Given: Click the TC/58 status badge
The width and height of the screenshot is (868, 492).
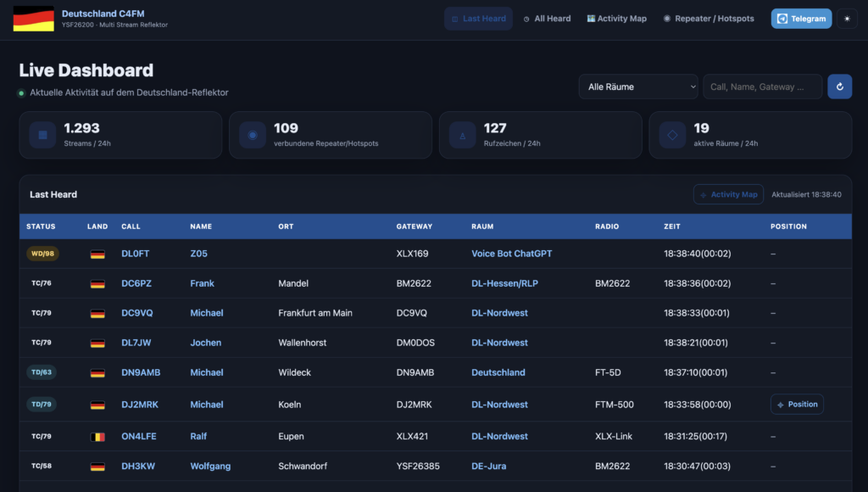Looking at the screenshot, I should 42,466.
